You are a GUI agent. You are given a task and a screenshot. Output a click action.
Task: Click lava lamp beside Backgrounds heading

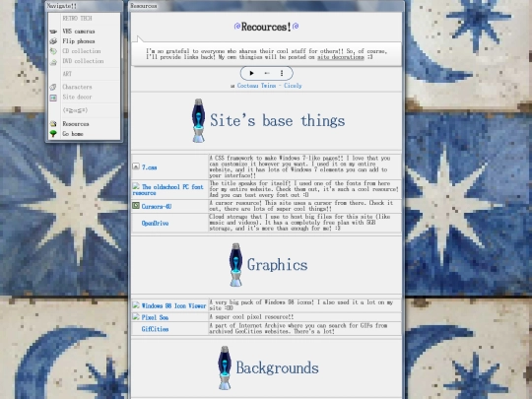(x=225, y=367)
